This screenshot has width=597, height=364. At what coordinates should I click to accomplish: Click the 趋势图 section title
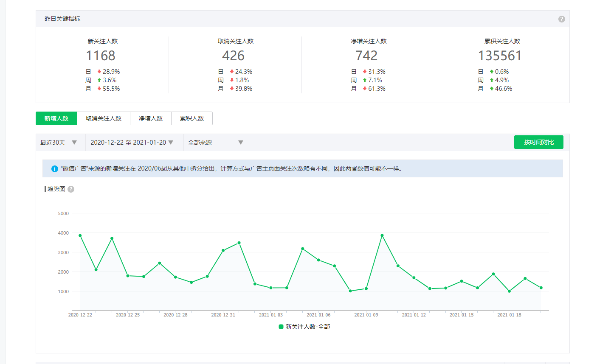56,189
